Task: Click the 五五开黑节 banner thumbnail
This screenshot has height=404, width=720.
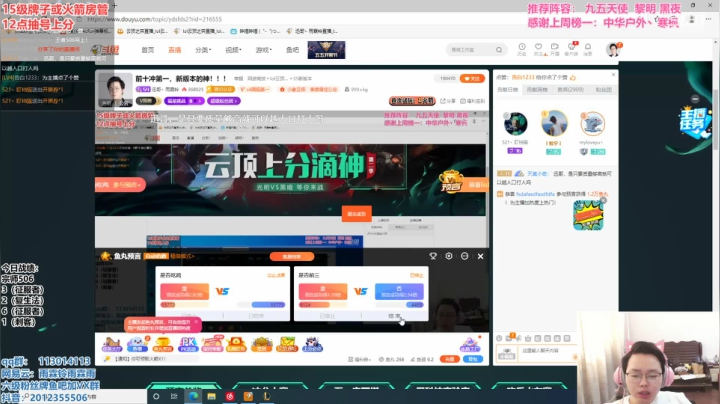Action: (x=326, y=50)
